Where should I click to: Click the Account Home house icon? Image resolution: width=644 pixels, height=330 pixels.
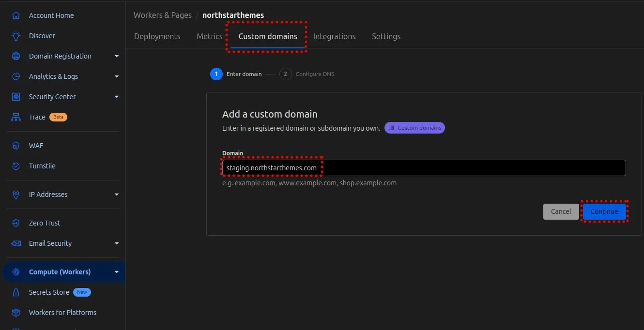16,15
